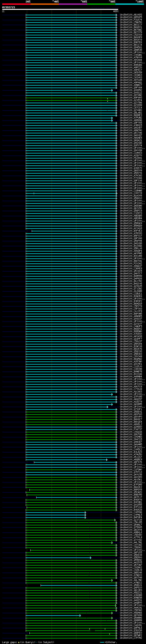Click the query name AV393715
The image size is (146, 644).
tap(8, 7)
